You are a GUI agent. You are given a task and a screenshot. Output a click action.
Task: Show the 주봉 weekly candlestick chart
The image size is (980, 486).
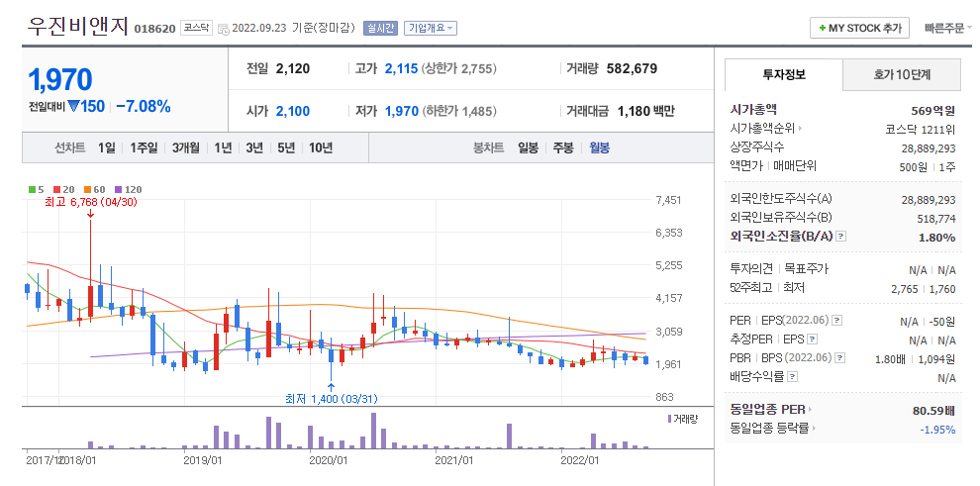(563, 148)
